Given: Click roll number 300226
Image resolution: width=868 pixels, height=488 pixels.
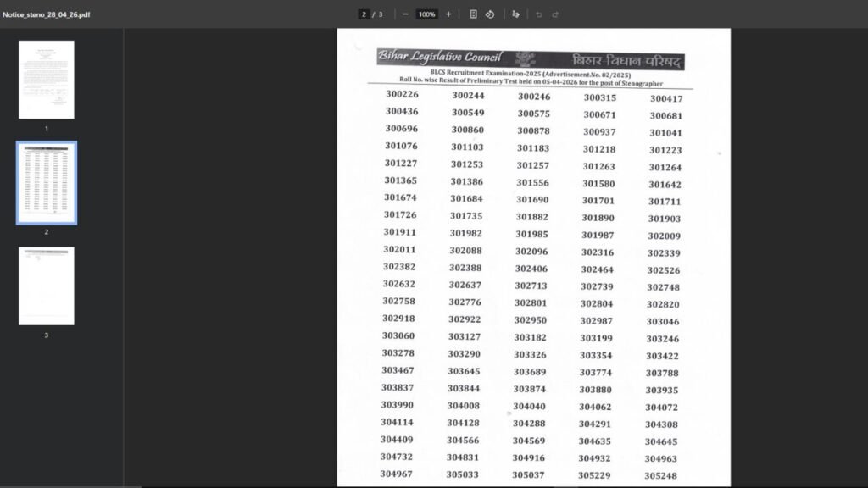Looking at the screenshot, I should 403,94.
